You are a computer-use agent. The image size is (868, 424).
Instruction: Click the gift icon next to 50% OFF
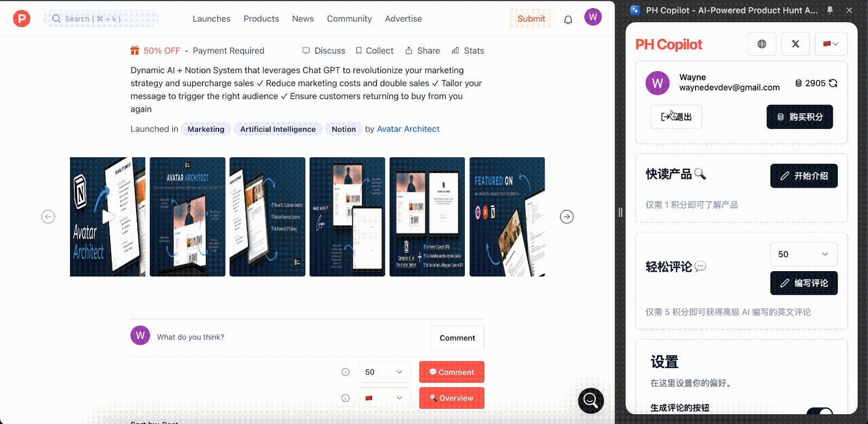135,50
